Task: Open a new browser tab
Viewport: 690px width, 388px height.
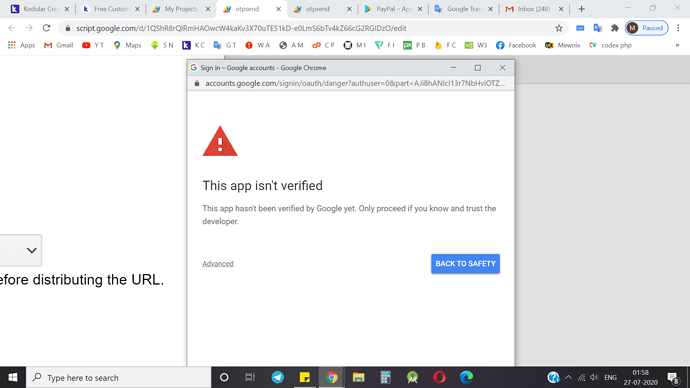Action: 581,9
